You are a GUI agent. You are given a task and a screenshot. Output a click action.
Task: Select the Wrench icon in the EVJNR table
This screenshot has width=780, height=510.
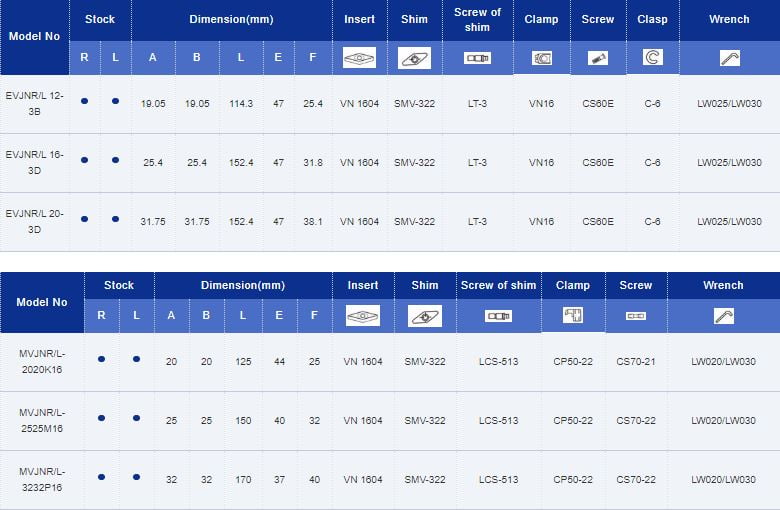pyautogui.click(x=729, y=58)
